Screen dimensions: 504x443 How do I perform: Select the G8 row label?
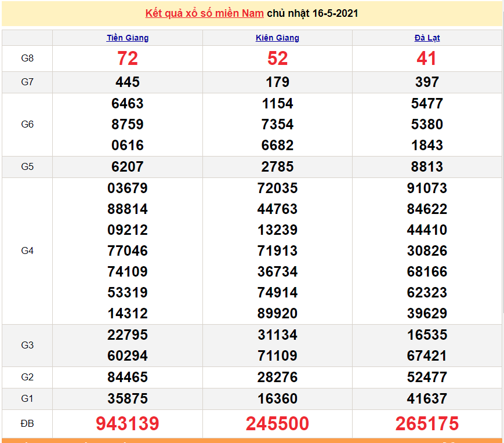click(x=27, y=59)
